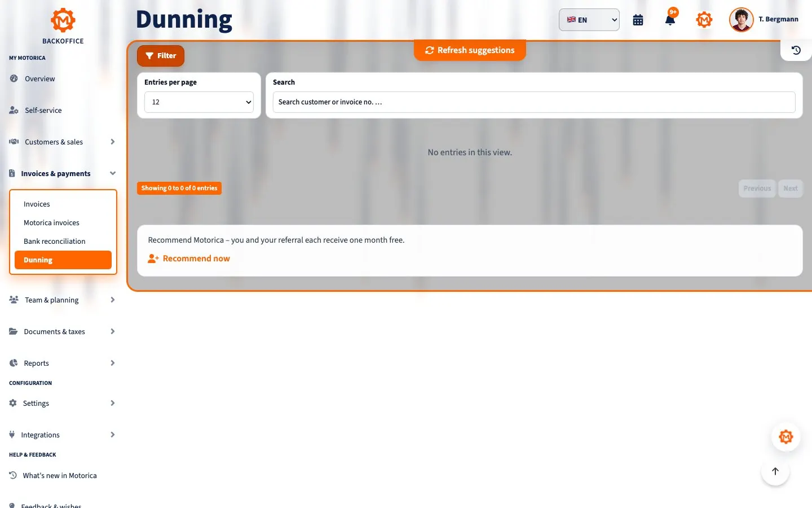Click the Filter button
This screenshot has height=508, width=812.
161,56
